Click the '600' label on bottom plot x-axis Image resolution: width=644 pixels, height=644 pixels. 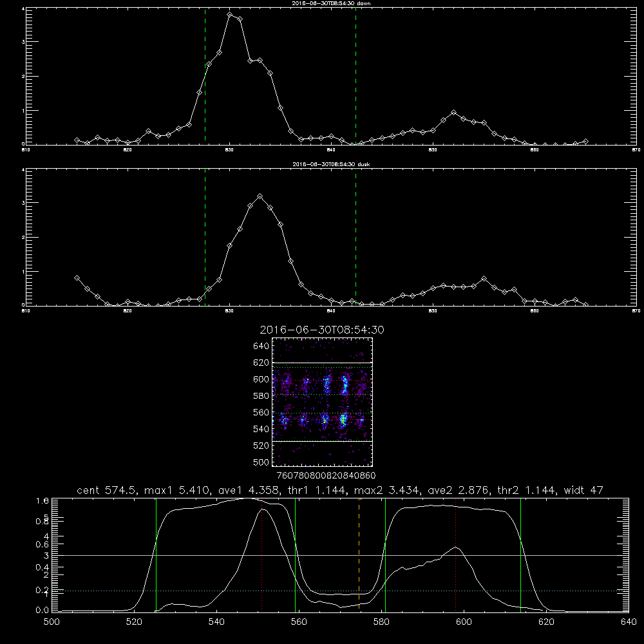(x=464, y=622)
